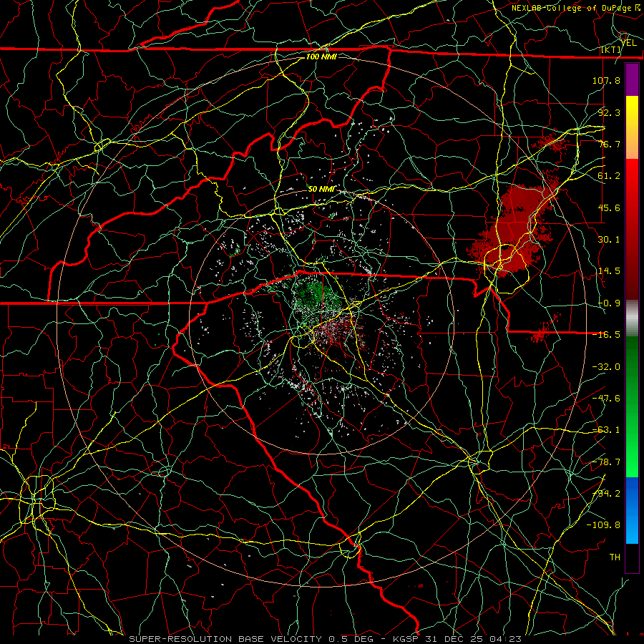
Task: Click the -47.6 scale value
Action: pos(606,399)
